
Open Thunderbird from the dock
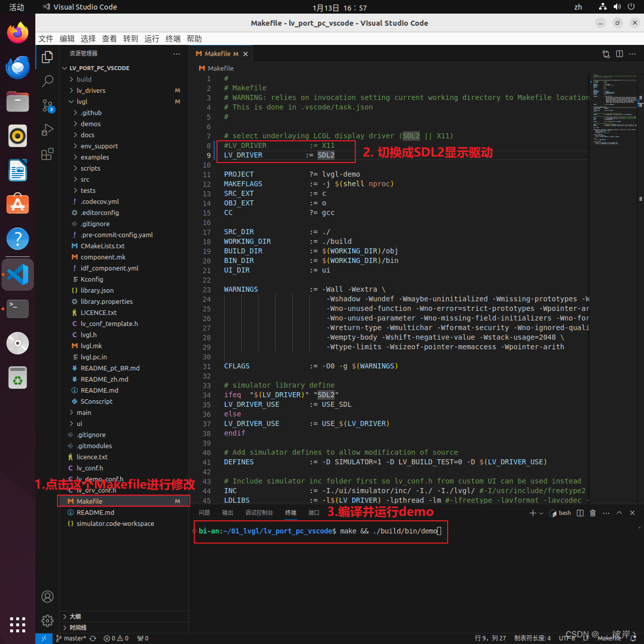click(18, 68)
